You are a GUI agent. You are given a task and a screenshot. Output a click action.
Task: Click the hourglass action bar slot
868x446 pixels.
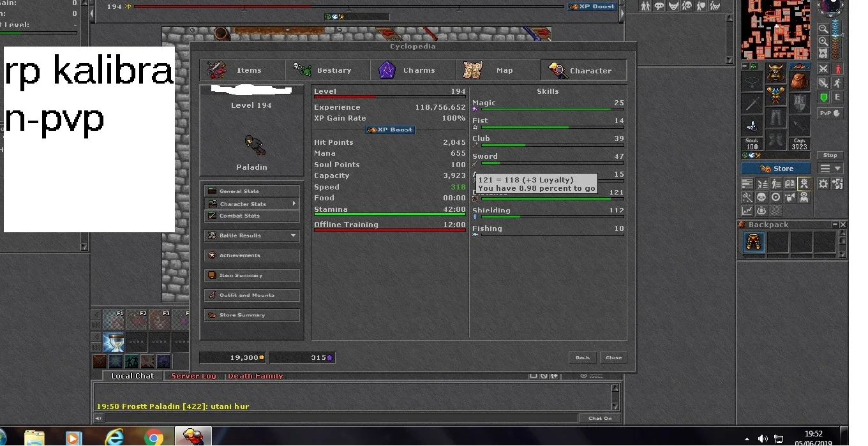click(x=114, y=342)
